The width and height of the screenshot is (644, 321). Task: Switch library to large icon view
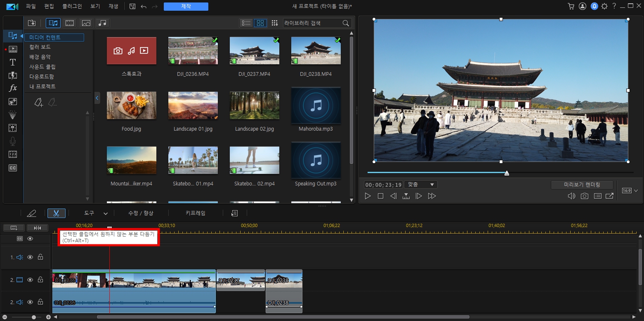click(x=260, y=23)
